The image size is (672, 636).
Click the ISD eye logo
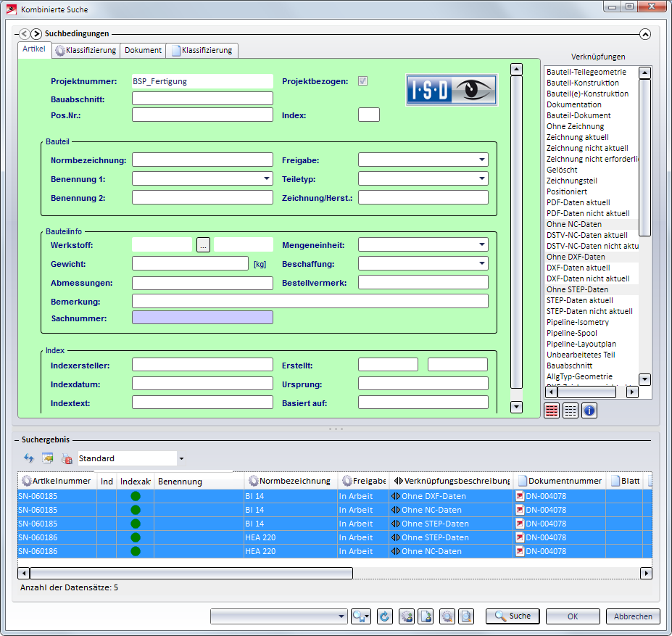tap(451, 91)
